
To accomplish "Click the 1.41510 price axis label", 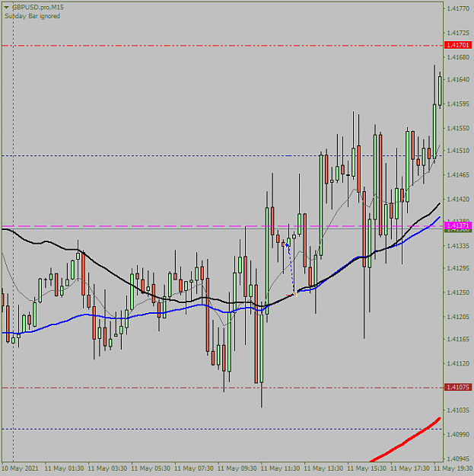I will tap(458, 151).
